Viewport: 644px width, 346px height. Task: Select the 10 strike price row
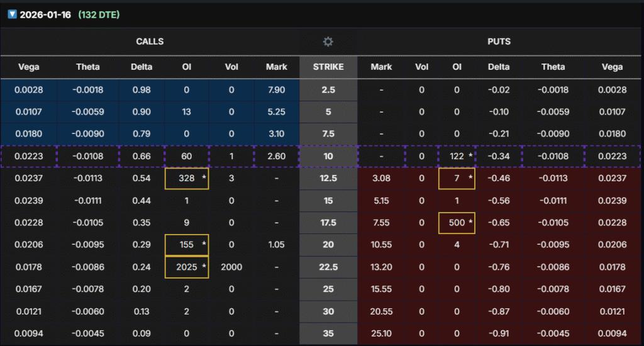coord(328,156)
